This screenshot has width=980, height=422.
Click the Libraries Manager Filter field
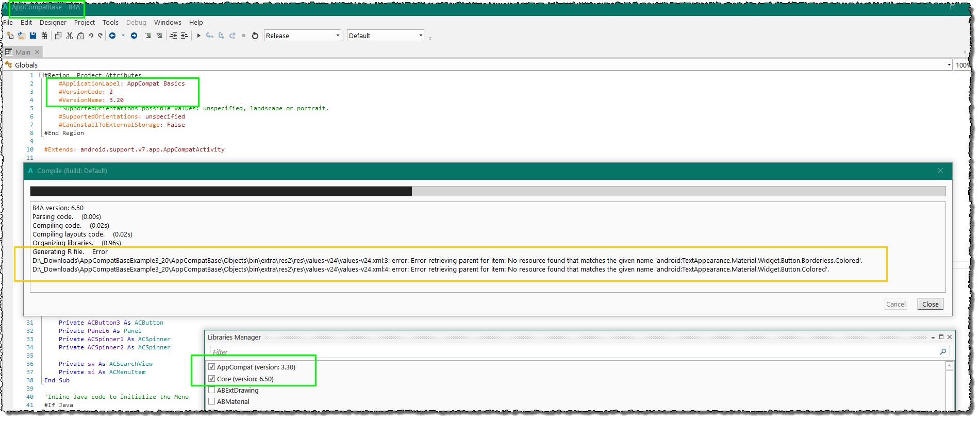[579, 352]
